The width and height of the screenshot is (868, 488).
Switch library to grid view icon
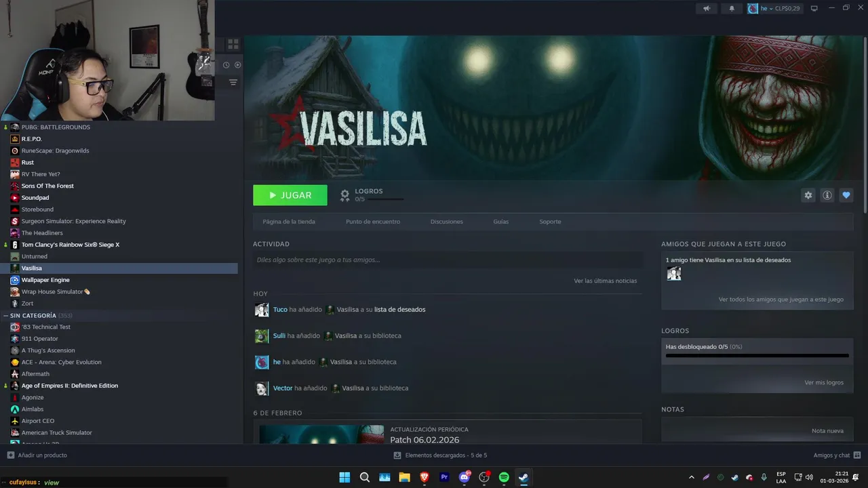click(233, 44)
